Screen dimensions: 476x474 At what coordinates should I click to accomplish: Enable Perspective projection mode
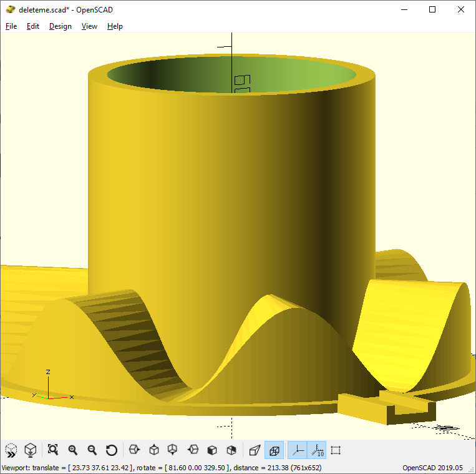pos(254,450)
